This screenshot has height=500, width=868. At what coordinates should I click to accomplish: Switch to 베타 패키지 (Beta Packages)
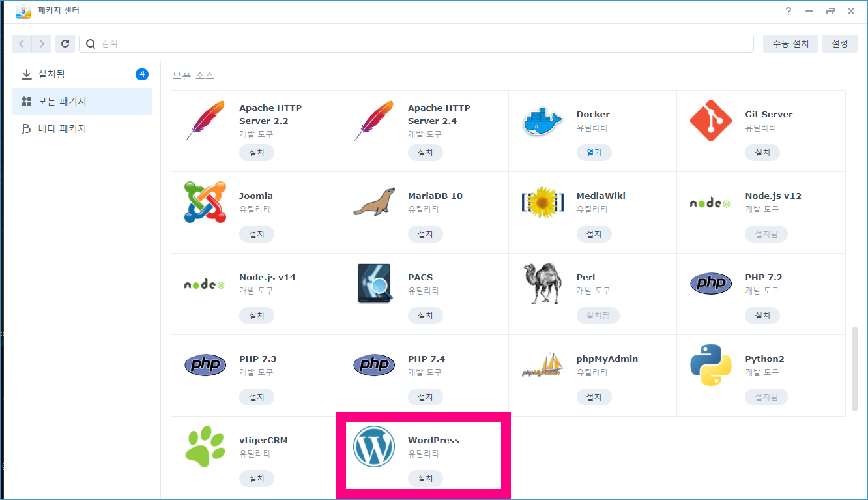click(82, 129)
